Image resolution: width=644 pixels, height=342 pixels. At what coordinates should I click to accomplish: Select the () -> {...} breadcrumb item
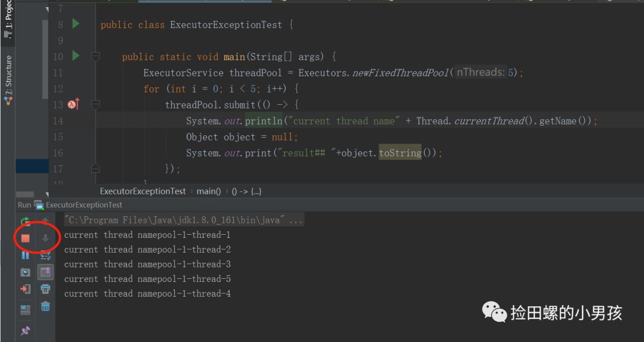pyautogui.click(x=246, y=191)
